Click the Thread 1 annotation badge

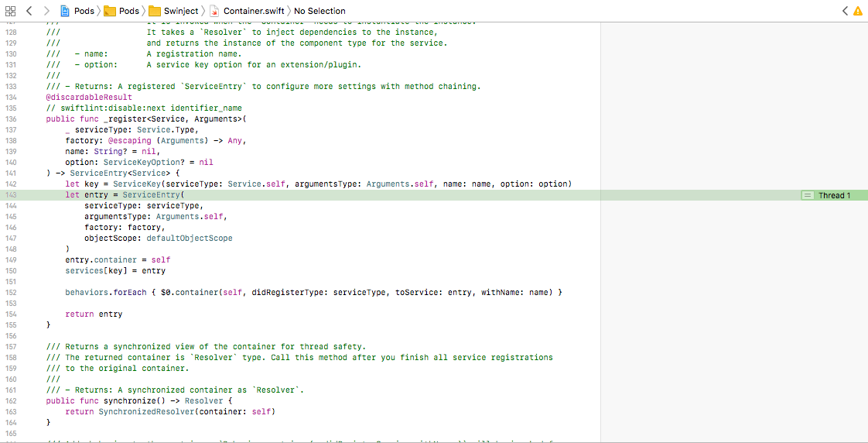coord(834,195)
